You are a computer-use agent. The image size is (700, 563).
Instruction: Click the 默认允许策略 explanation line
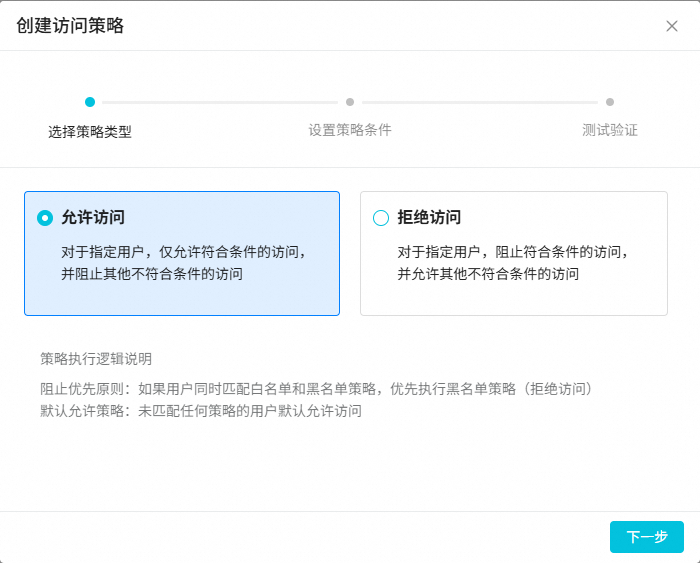[200, 410]
